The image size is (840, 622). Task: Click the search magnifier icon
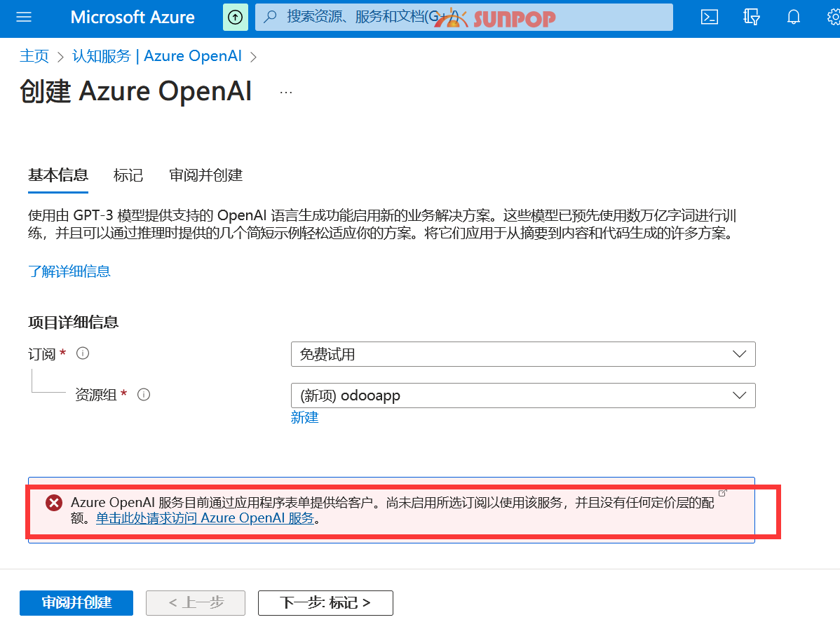[x=271, y=17]
